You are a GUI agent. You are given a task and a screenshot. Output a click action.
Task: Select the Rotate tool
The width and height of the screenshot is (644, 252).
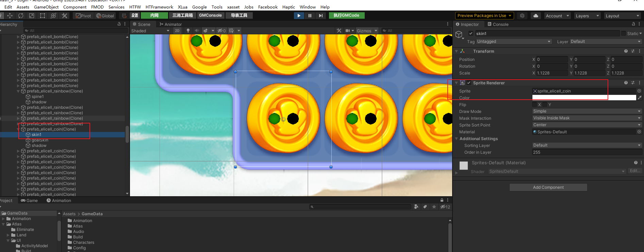pos(21,16)
